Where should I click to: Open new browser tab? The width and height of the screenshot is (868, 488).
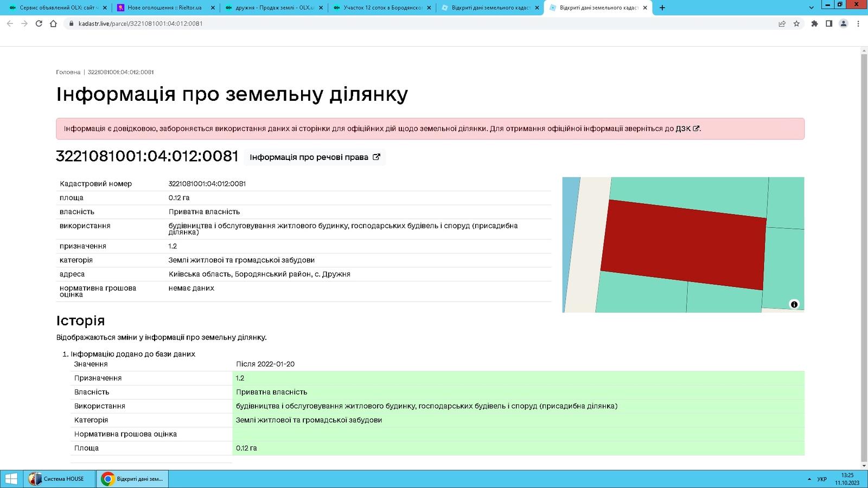(662, 8)
